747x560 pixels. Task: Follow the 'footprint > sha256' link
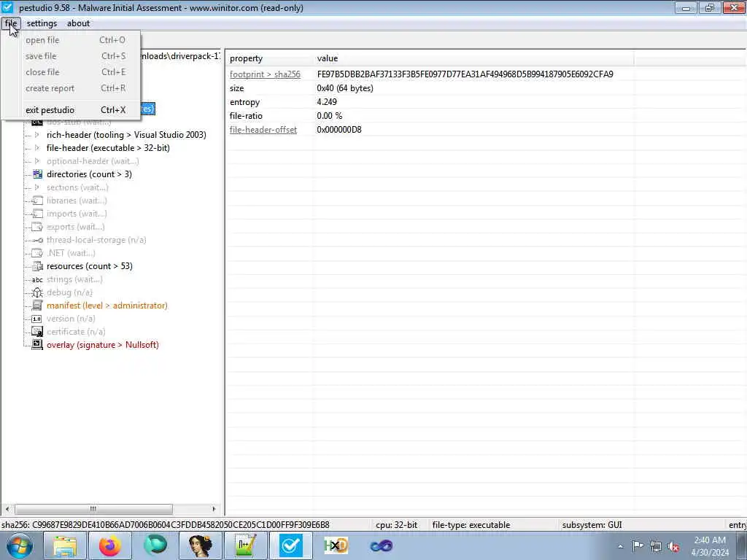(265, 74)
